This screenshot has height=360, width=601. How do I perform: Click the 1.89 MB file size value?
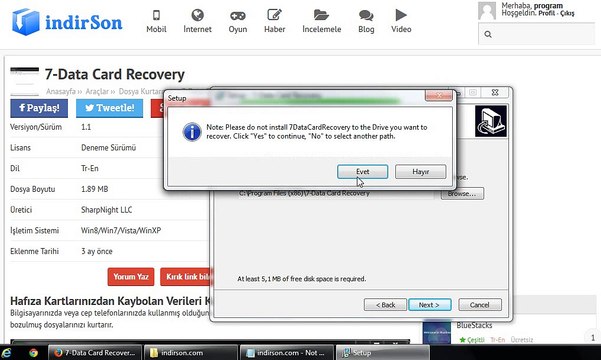95,189
